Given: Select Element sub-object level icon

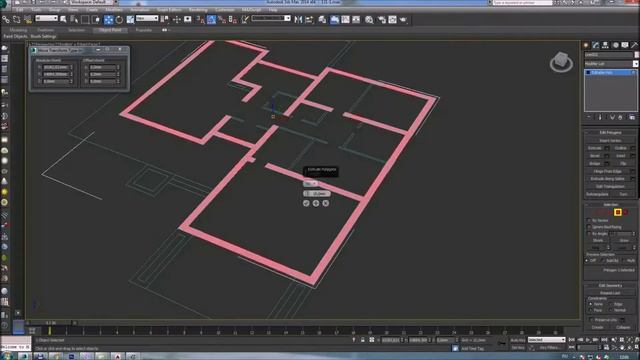Looking at the screenshot, I should pos(626,212).
